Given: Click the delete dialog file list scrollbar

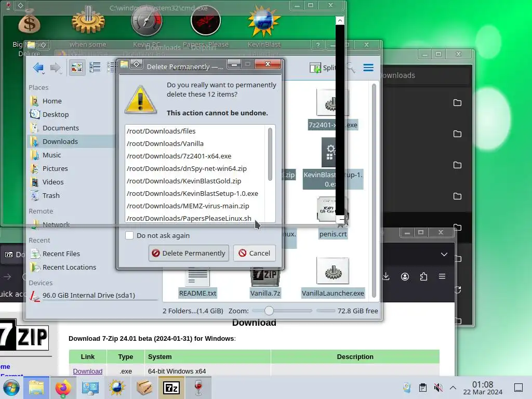Looking at the screenshot, I should click(x=270, y=154).
